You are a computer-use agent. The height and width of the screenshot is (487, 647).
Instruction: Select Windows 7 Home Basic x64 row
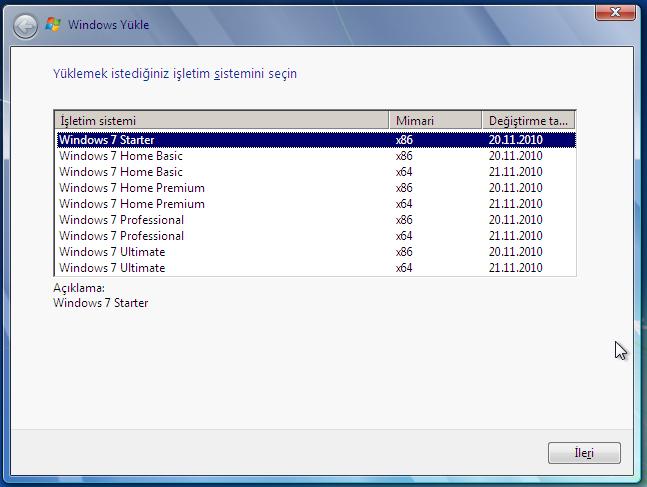pos(316,172)
